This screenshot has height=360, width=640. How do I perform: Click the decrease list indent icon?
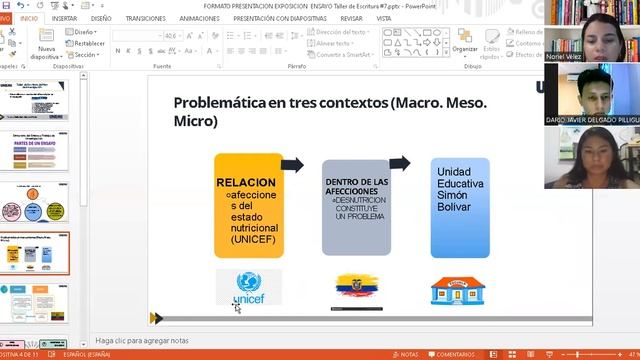coord(268,36)
